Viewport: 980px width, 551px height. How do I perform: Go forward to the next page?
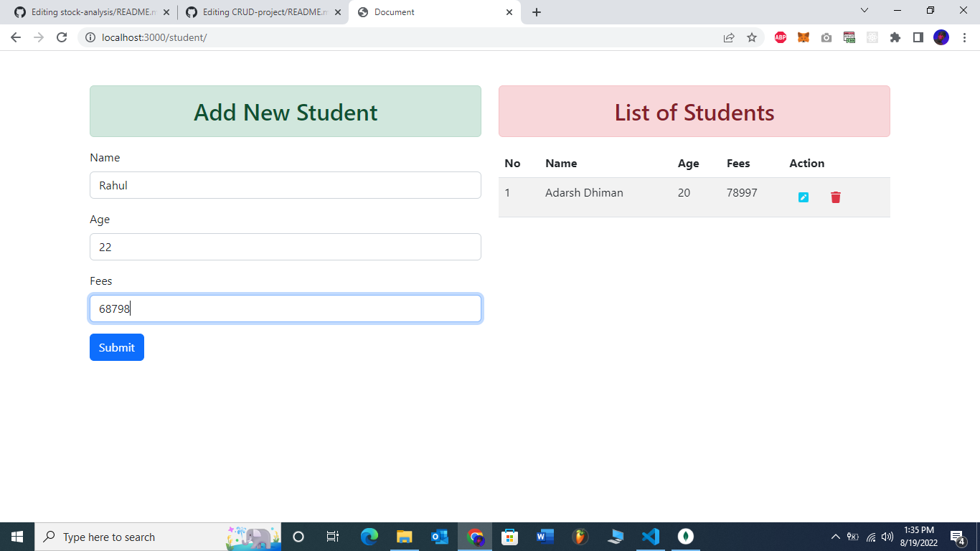(x=39, y=37)
